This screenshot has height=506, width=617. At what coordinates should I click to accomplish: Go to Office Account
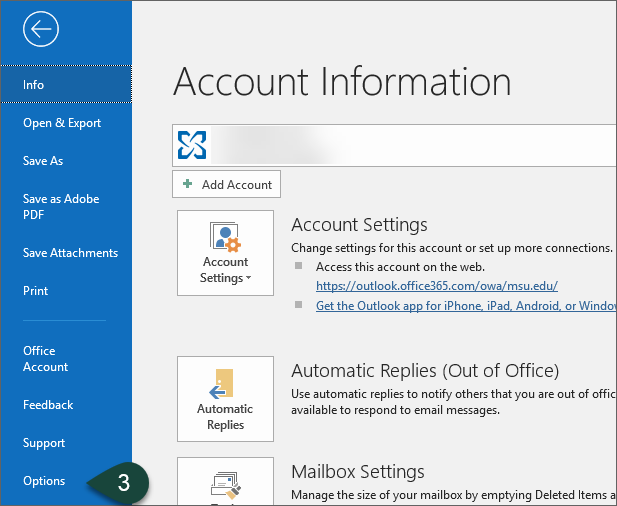[46, 359]
